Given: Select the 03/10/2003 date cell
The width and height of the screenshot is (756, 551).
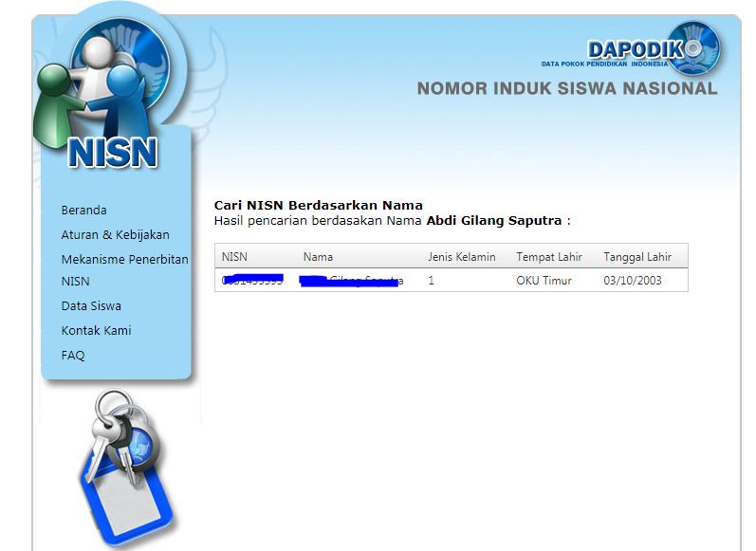Looking at the screenshot, I should coord(633,281).
